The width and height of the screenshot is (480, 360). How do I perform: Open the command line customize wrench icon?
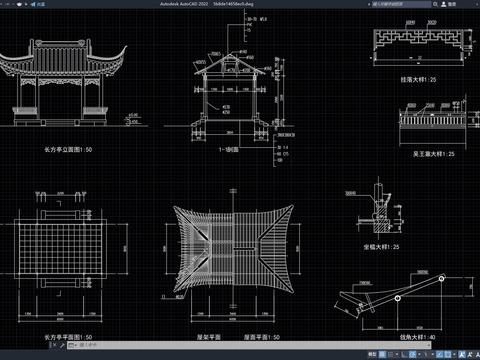62,345
